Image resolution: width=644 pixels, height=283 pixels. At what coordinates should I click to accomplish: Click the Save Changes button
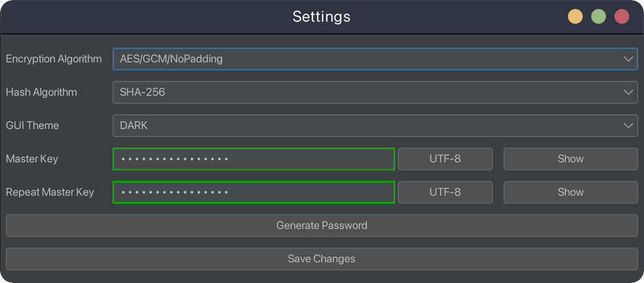coord(322,259)
